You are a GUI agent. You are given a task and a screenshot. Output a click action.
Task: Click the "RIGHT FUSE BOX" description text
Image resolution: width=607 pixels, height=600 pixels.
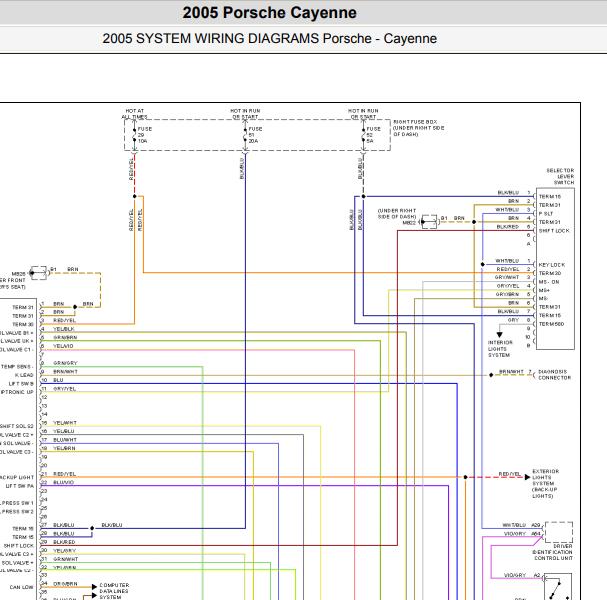tap(418, 128)
